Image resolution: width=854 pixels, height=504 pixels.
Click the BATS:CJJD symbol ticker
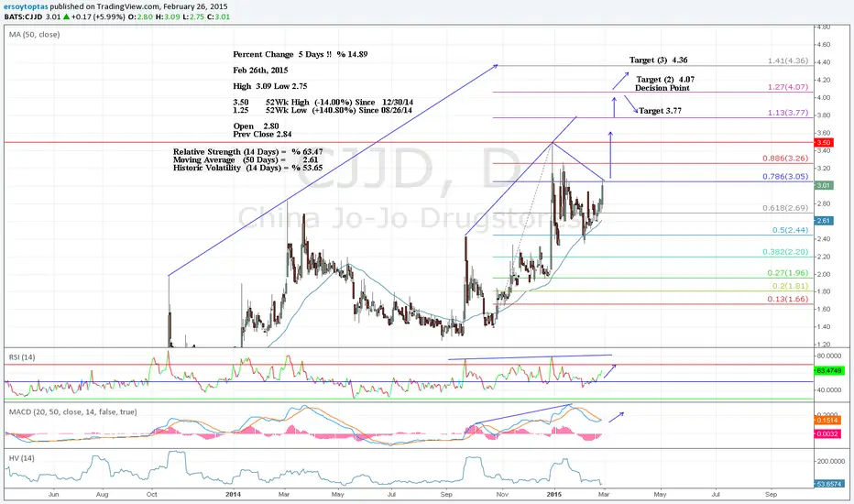(x=24, y=16)
